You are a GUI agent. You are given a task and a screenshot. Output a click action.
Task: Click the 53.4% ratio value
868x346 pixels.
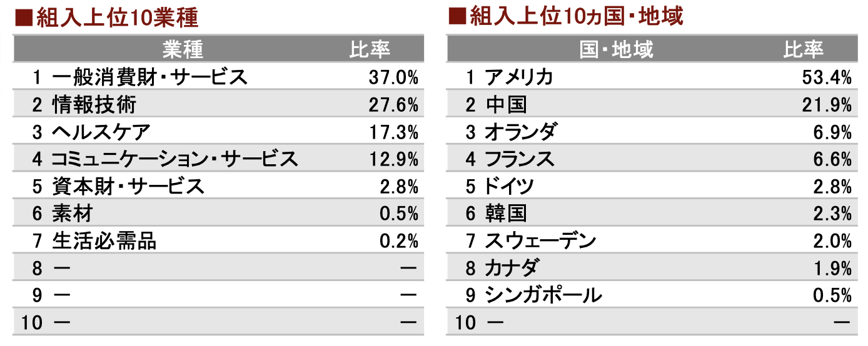coord(827,77)
